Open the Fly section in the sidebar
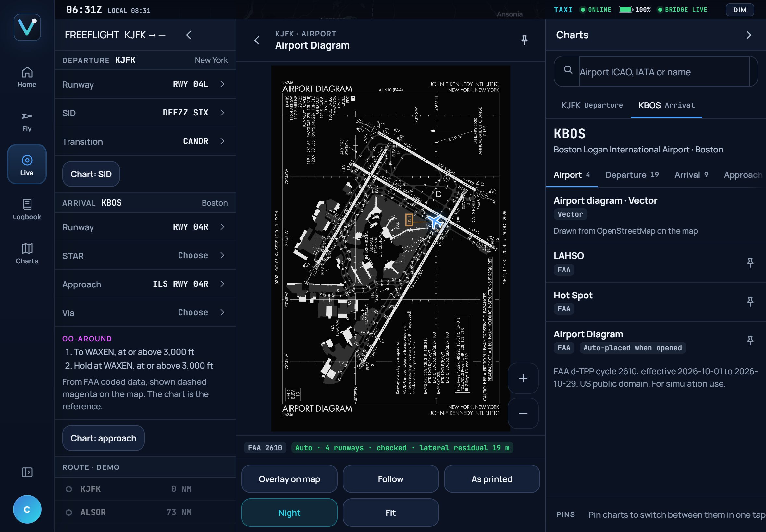This screenshot has height=532, width=766. pos(27,121)
